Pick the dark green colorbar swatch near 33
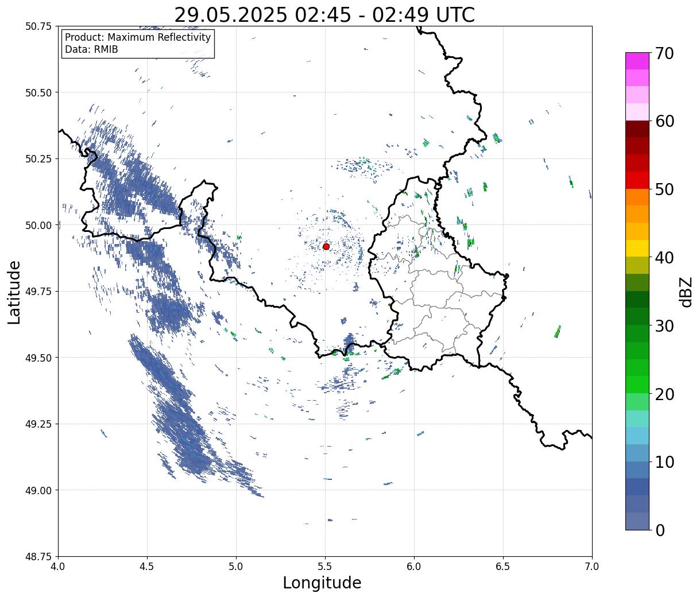Image resolution: width=700 pixels, height=597 pixels. coord(637,300)
